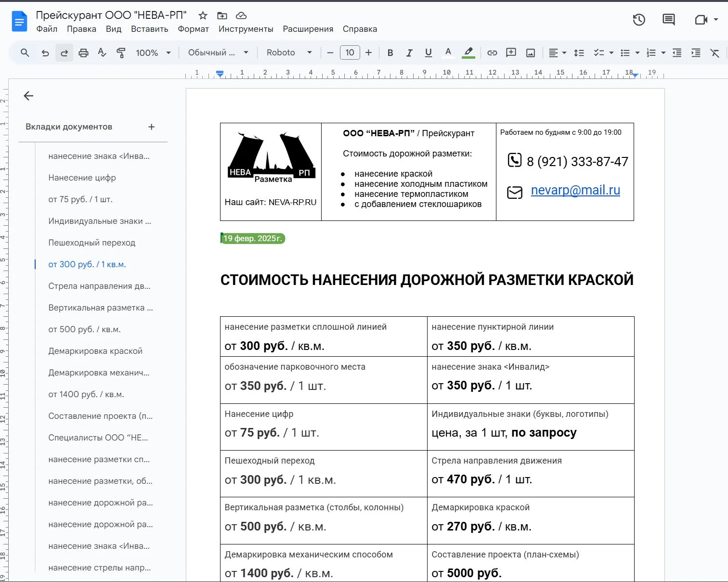Toggle a checklist on selected text
Image resolution: width=728 pixels, height=582 pixels.
(x=598, y=52)
